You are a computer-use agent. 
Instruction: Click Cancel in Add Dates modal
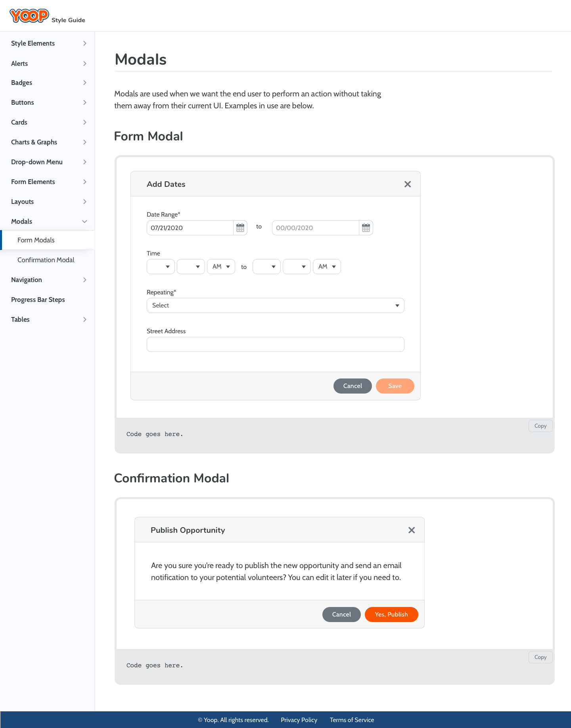(x=353, y=386)
